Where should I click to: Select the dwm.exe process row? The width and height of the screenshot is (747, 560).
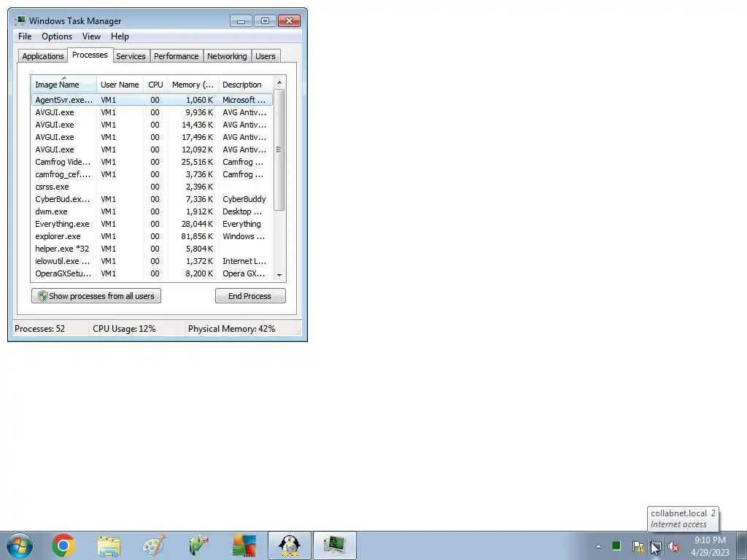152,211
